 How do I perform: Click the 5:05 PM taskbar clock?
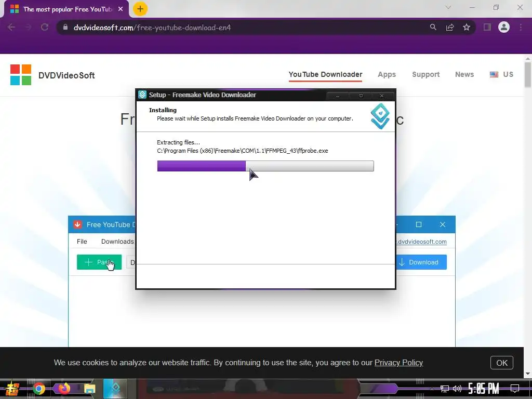point(484,389)
